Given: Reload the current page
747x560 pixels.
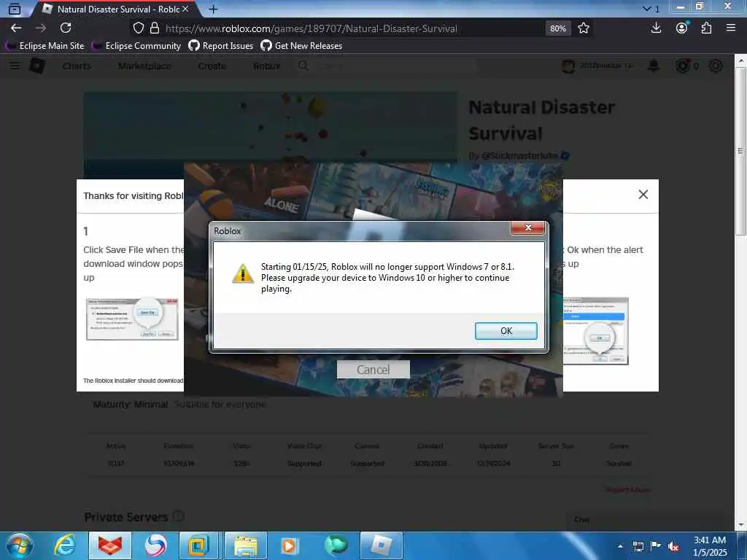Looking at the screenshot, I should (x=66, y=28).
